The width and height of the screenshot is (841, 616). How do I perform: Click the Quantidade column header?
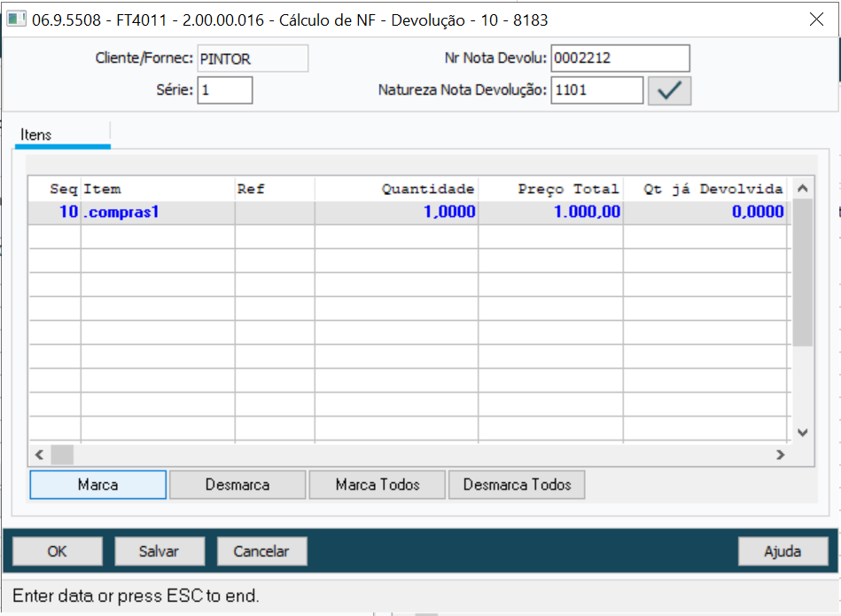tap(396, 189)
